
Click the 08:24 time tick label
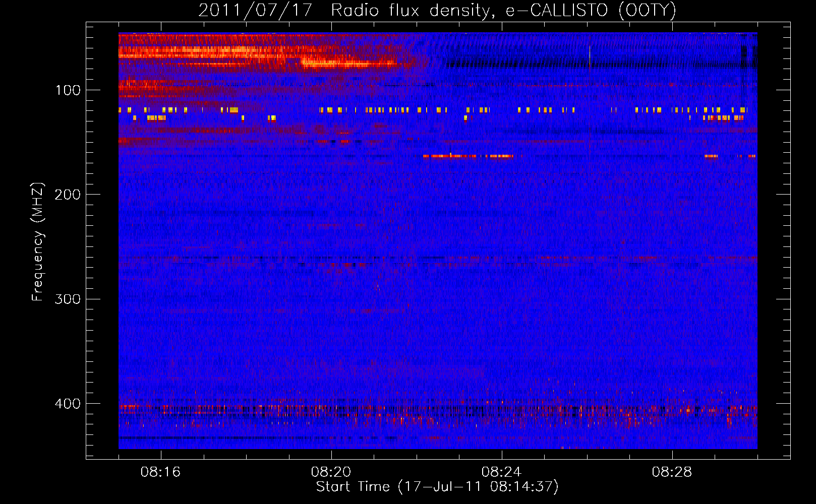coord(501,472)
